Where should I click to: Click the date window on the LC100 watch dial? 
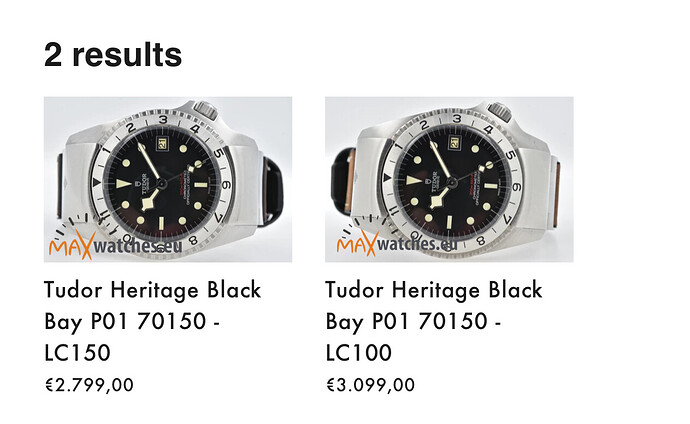[454, 143]
